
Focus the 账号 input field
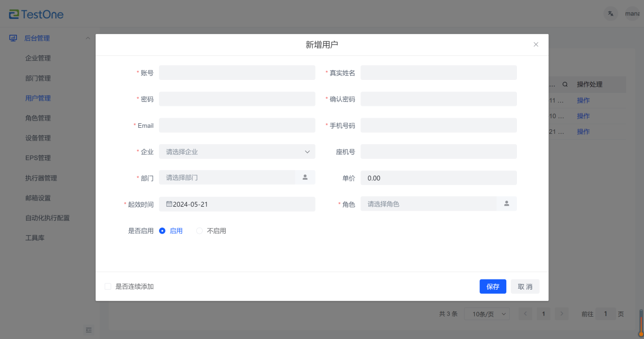[237, 73]
